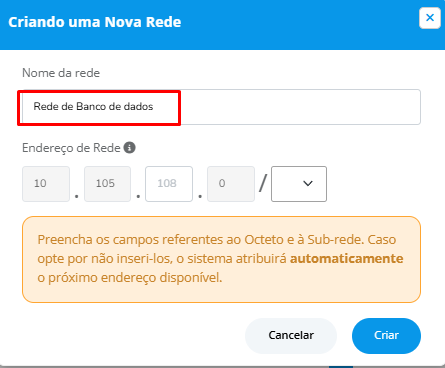Click the info icon beside Endereço de Rede

pyautogui.click(x=130, y=147)
